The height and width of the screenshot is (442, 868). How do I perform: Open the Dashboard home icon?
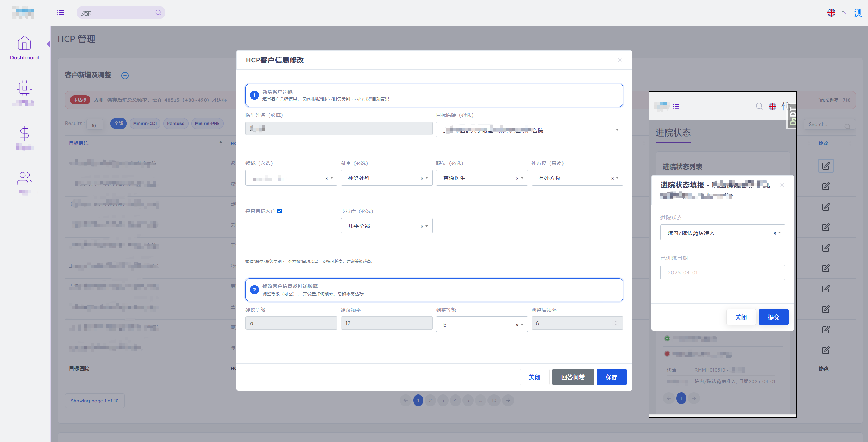click(x=24, y=43)
